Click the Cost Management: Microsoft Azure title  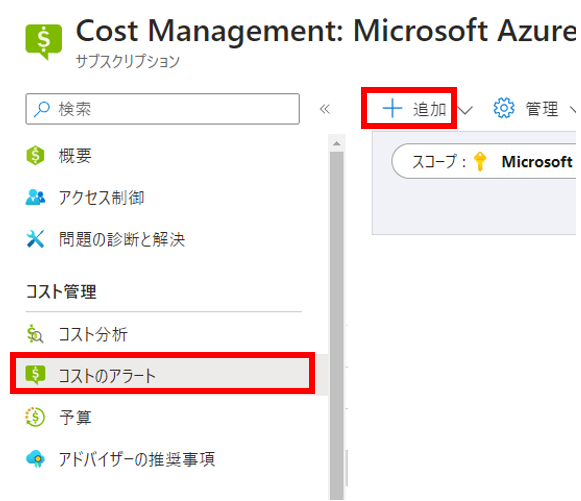325,30
